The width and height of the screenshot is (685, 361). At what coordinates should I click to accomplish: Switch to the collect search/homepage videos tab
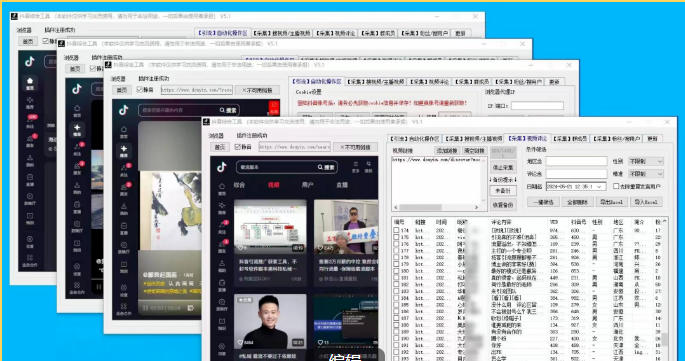click(x=474, y=139)
